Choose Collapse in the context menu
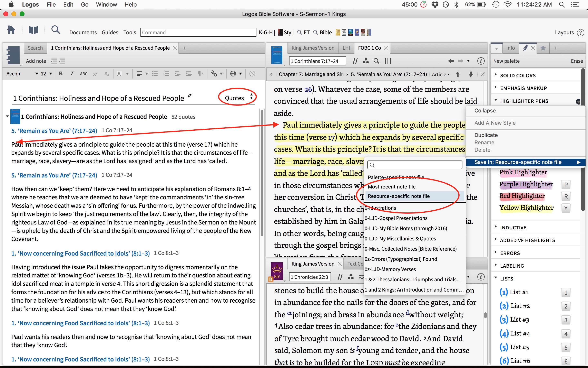This screenshot has width=588, height=368. pyautogui.click(x=485, y=110)
